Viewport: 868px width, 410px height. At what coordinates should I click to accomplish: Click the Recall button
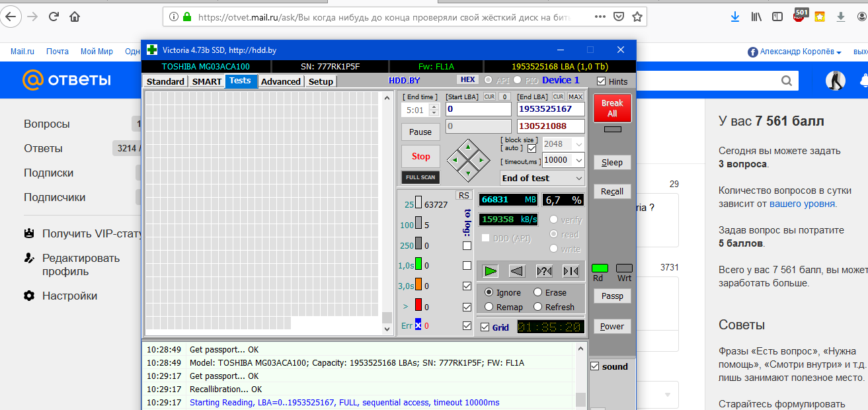click(612, 192)
